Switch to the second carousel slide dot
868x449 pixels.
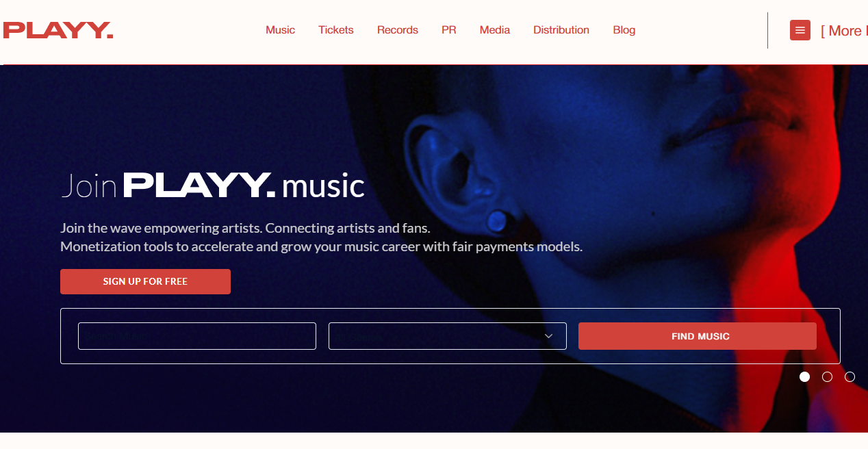point(827,376)
